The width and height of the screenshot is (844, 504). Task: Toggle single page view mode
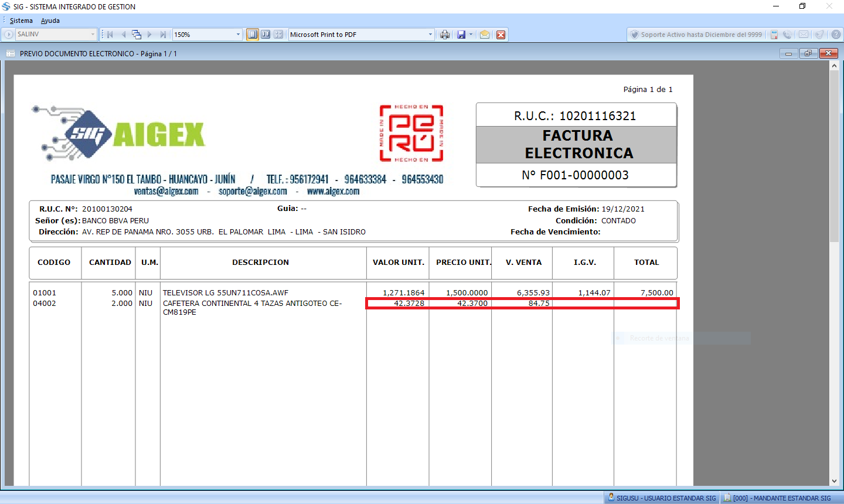[252, 35]
